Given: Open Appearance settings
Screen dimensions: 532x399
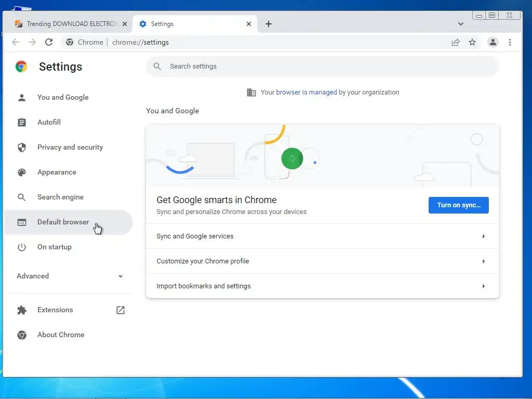Looking at the screenshot, I should [69, 172].
